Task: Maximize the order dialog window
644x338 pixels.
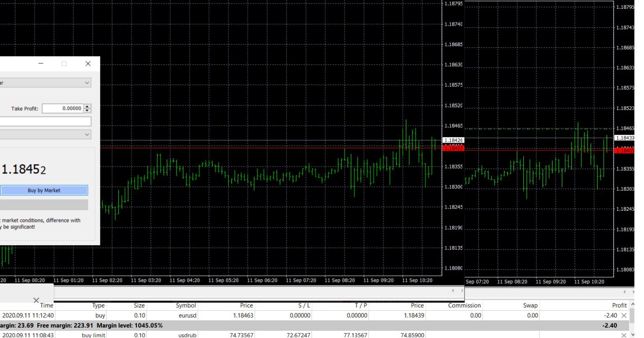Action: (64, 63)
